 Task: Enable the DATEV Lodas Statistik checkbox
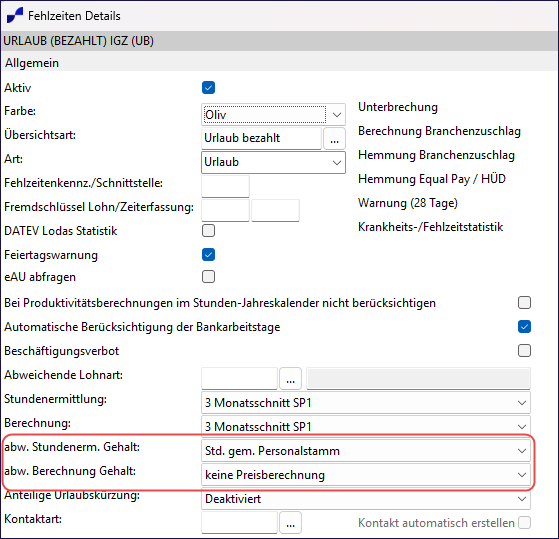208,231
